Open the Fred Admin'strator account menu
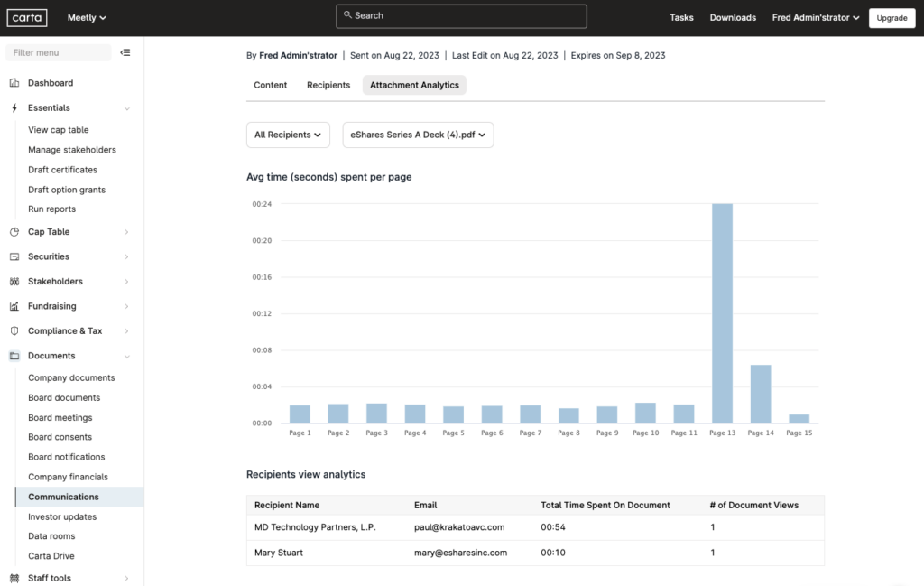The width and height of the screenshot is (924, 586). tap(814, 16)
